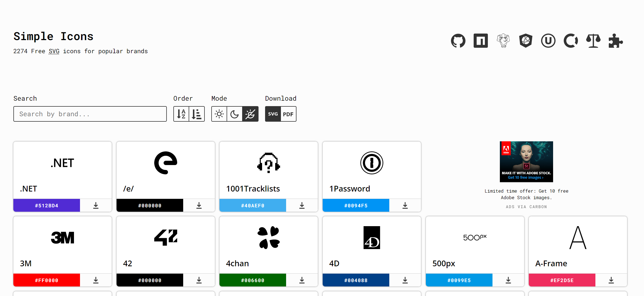Choose PDF download format
The height and width of the screenshot is (296, 644).
coord(288,114)
